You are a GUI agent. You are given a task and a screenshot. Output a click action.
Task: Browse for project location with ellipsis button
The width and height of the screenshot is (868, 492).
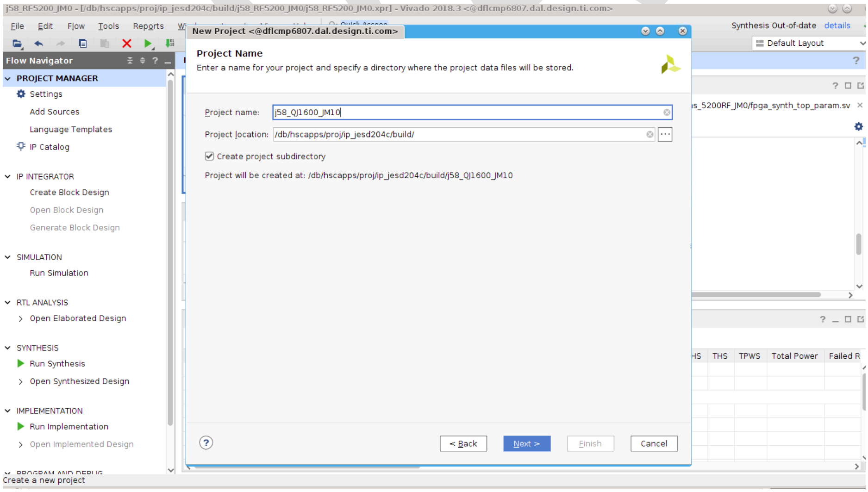point(665,135)
